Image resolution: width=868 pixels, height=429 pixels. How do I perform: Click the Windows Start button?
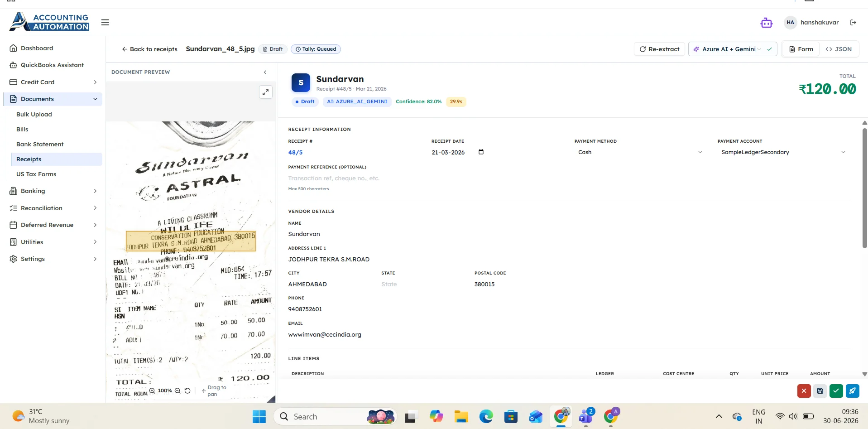point(259,417)
